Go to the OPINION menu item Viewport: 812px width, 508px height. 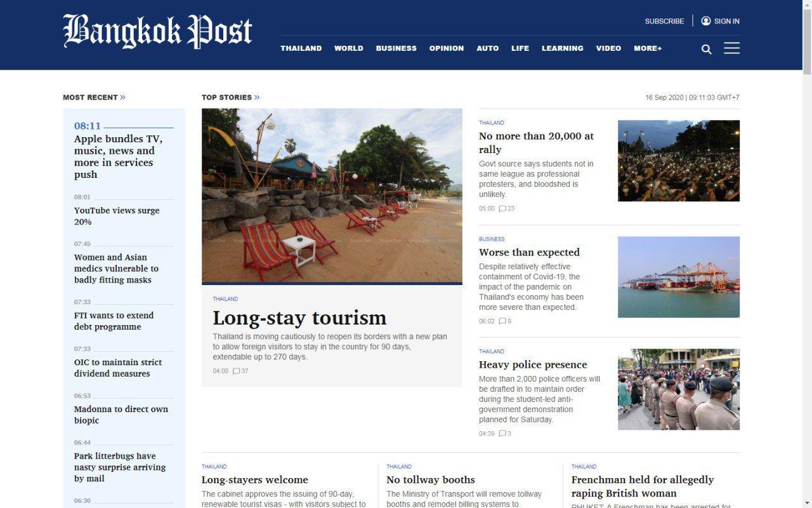[x=447, y=48]
